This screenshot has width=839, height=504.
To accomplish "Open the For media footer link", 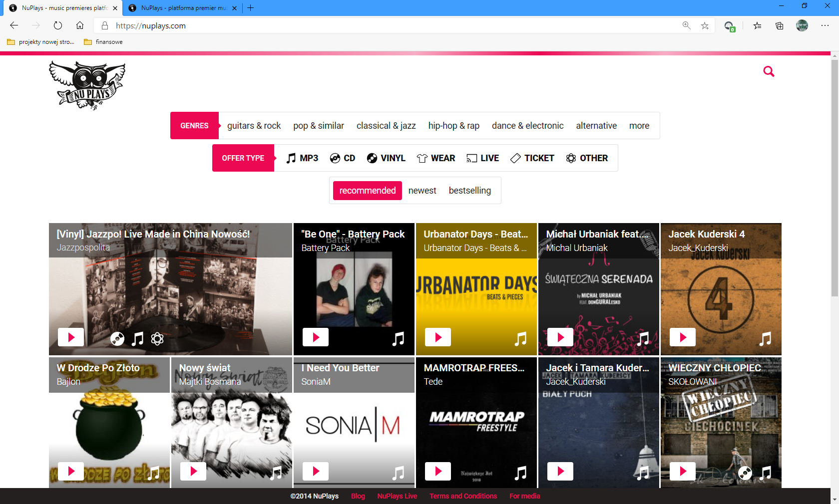I will 525,496.
